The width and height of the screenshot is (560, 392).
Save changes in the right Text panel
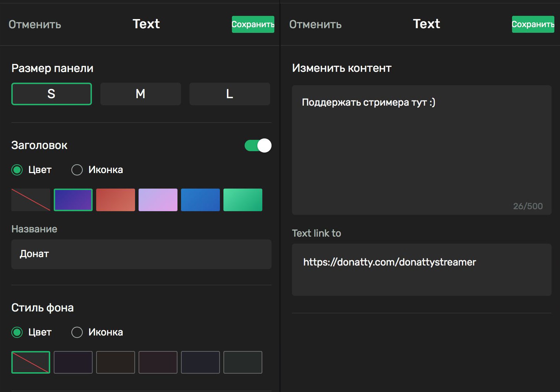[x=533, y=24]
